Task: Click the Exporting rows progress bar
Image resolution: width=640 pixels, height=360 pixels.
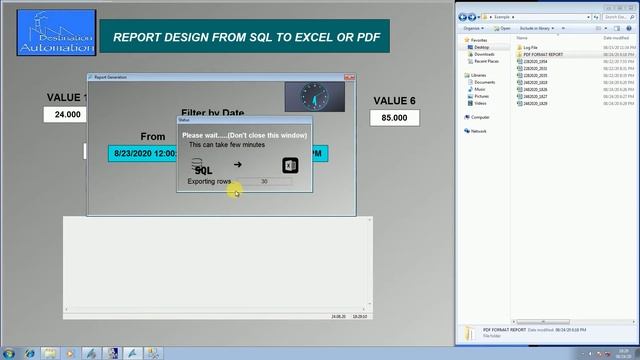Action: point(264,181)
